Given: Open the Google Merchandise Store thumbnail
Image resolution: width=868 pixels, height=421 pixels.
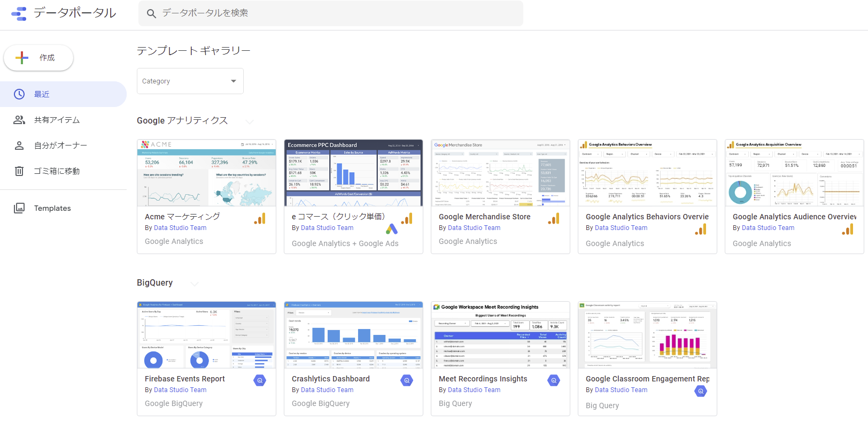Looking at the screenshot, I should click(x=500, y=173).
